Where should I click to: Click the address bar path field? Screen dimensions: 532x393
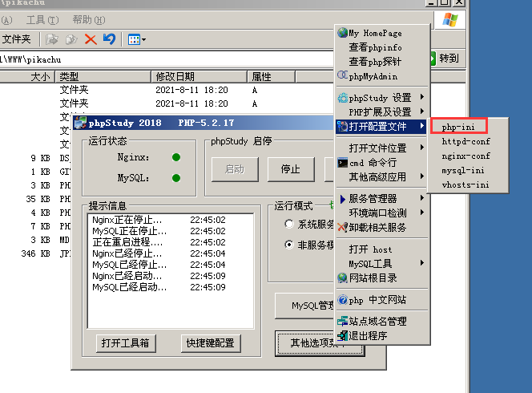(x=167, y=59)
